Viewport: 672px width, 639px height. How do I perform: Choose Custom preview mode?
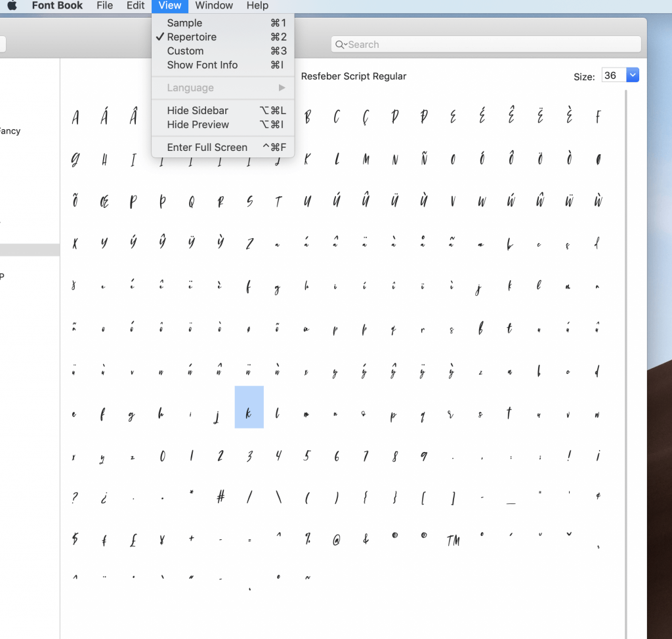pos(223,51)
